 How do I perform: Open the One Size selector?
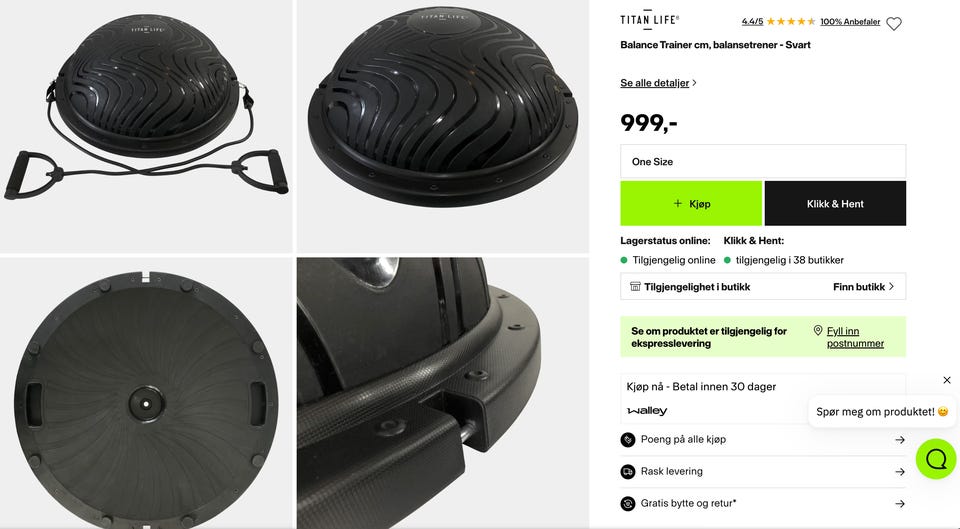click(x=763, y=162)
